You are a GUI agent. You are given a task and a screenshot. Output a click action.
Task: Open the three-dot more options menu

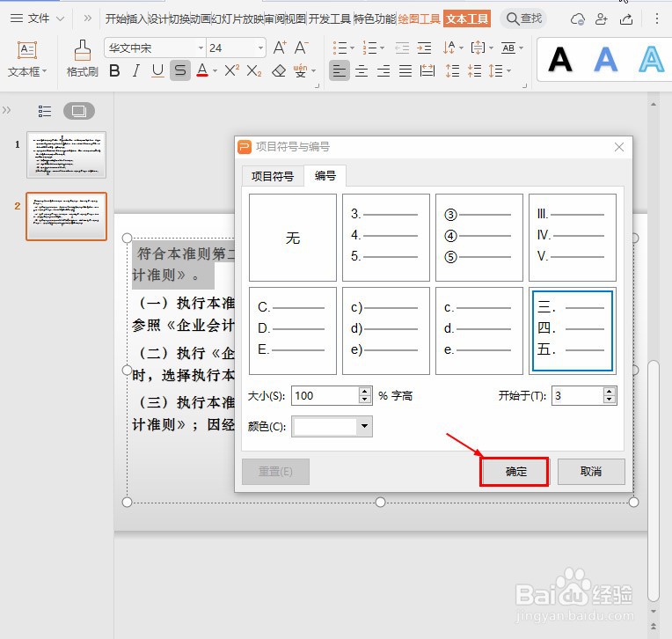click(x=656, y=18)
